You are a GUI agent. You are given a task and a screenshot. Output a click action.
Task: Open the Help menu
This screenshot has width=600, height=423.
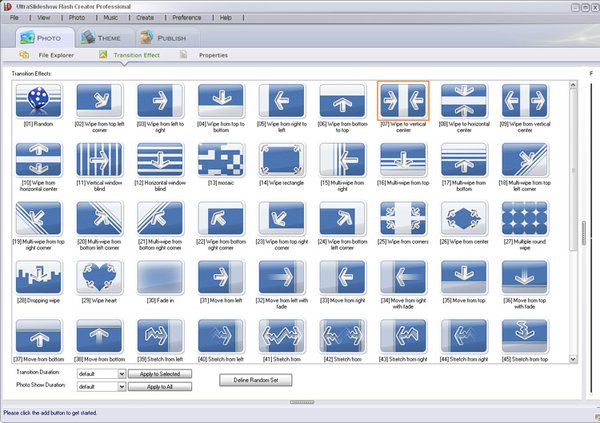click(225, 18)
